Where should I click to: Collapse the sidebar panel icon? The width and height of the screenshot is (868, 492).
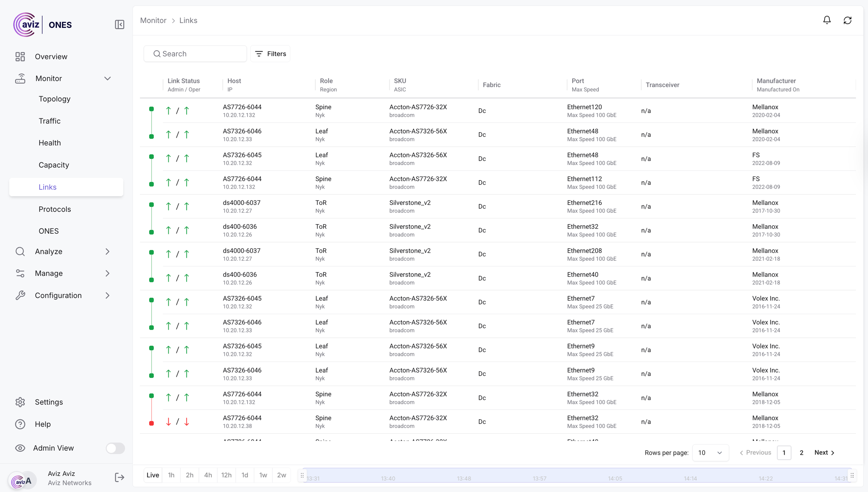point(119,24)
